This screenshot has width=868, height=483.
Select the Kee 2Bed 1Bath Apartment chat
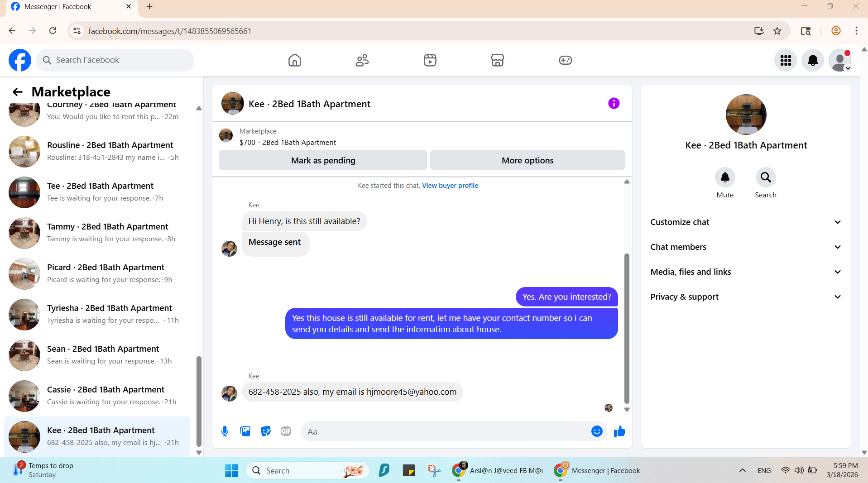coord(97,437)
